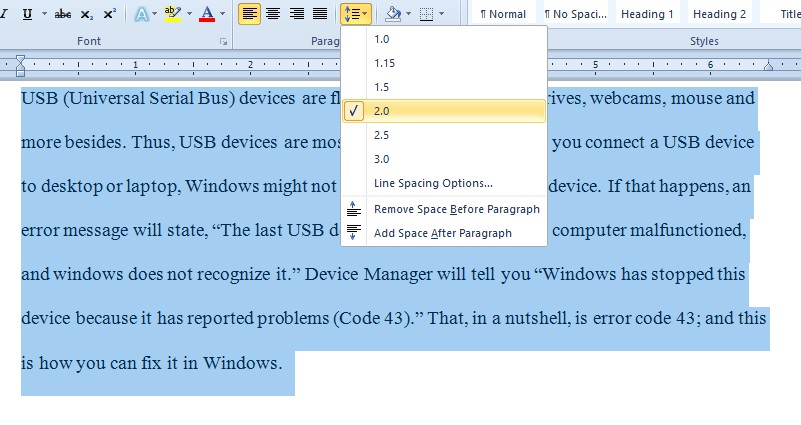Image resolution: width=801 pixels, height=425 pixels.
Task: Click the Text Effects icon
Action: pos(141,14)
